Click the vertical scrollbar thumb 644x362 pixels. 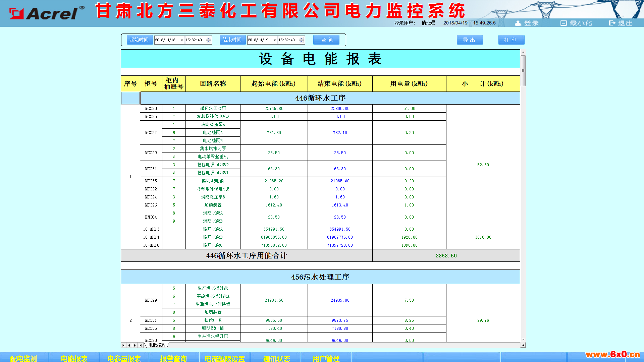tap(523, 70)
